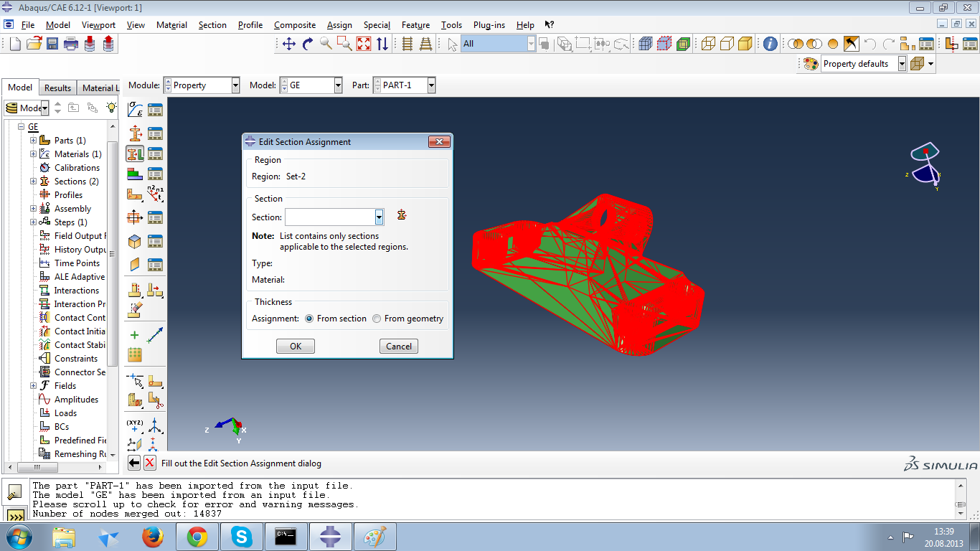Open the 'Property defaults' color dropdown
980x551 pixels.
click(902, 64)
